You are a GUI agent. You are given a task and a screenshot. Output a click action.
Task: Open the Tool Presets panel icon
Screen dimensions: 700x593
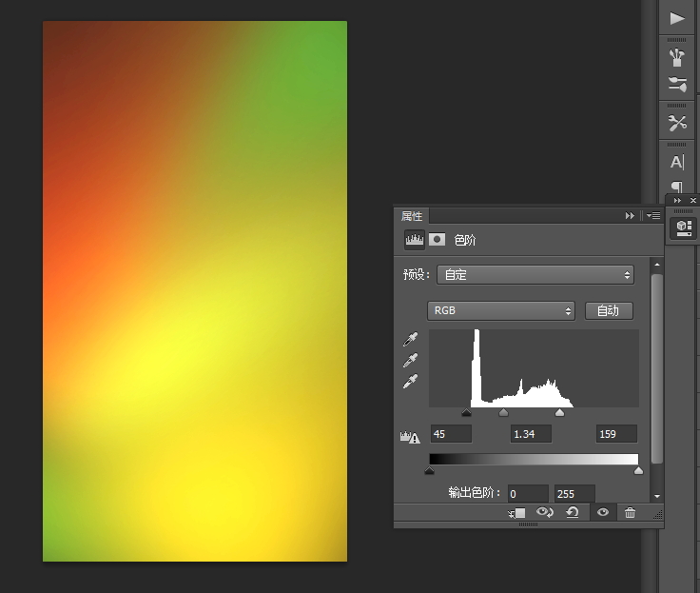[677, 123]
